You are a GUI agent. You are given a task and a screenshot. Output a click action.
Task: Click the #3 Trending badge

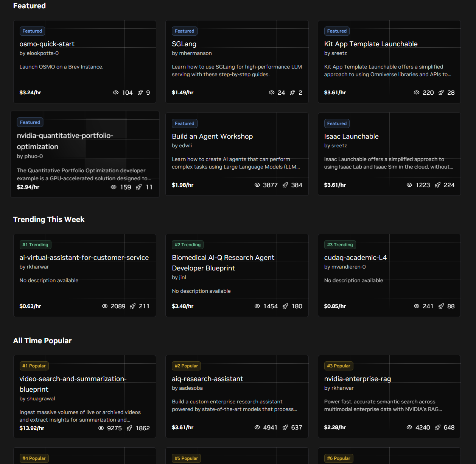(x=340, y=245)
